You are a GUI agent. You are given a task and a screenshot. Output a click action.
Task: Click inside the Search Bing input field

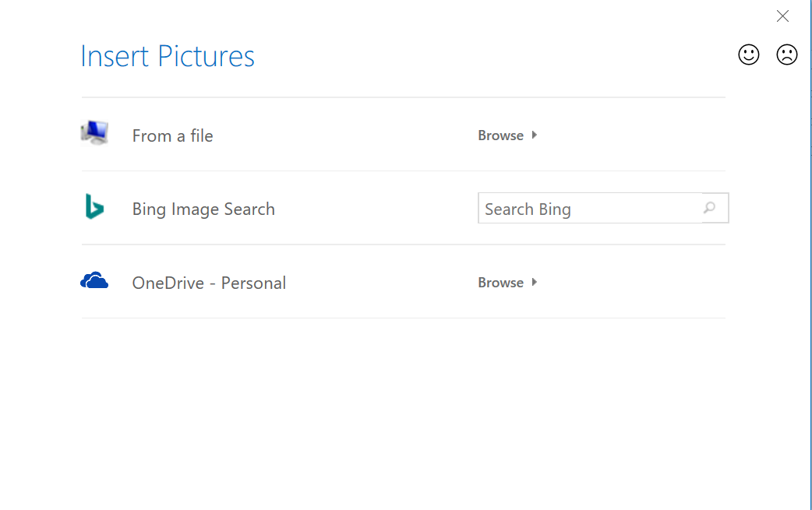(584, 208)
